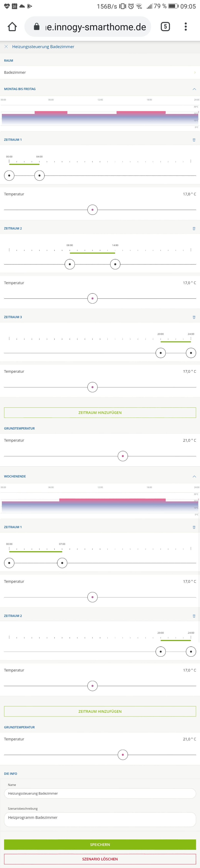
Task: Delete Zeitraum 1 in Montag bis Freitag
Action: tap(194, 140)
